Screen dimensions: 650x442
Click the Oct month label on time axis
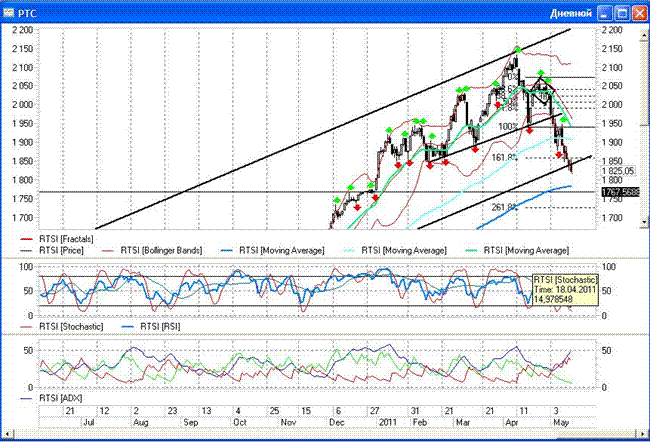[240, 422]
